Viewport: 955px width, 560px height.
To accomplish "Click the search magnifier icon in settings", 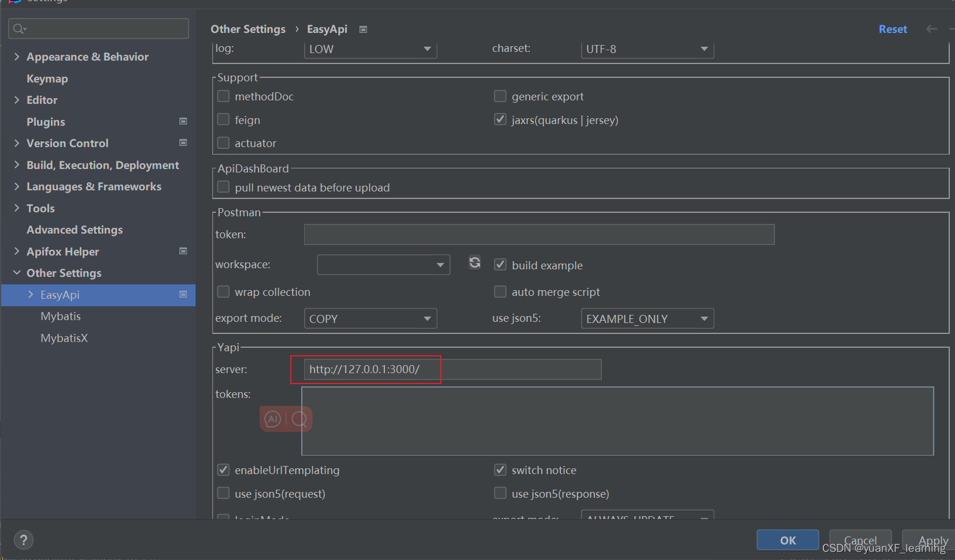I will (19, 28).
